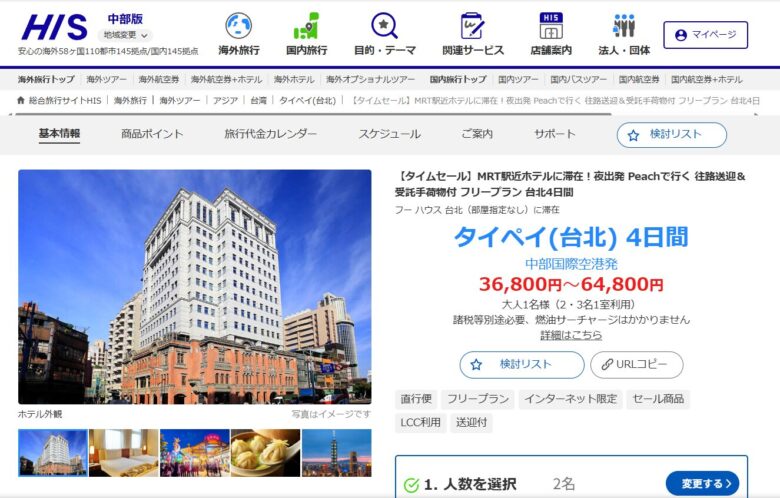Open マイページ account button
This screenshot has height=498, width=780.
pyautogui.click(x=705, y=34)
